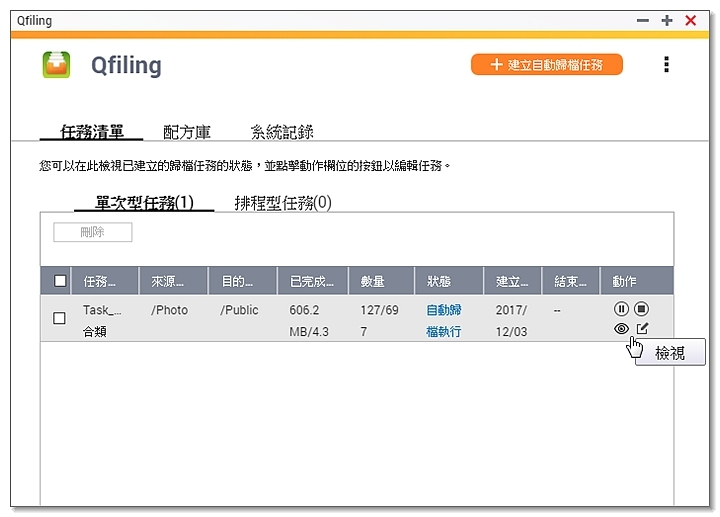
Task: Sort by 任務 name column header
Action: pyautogui.click(x=105, y=281)
